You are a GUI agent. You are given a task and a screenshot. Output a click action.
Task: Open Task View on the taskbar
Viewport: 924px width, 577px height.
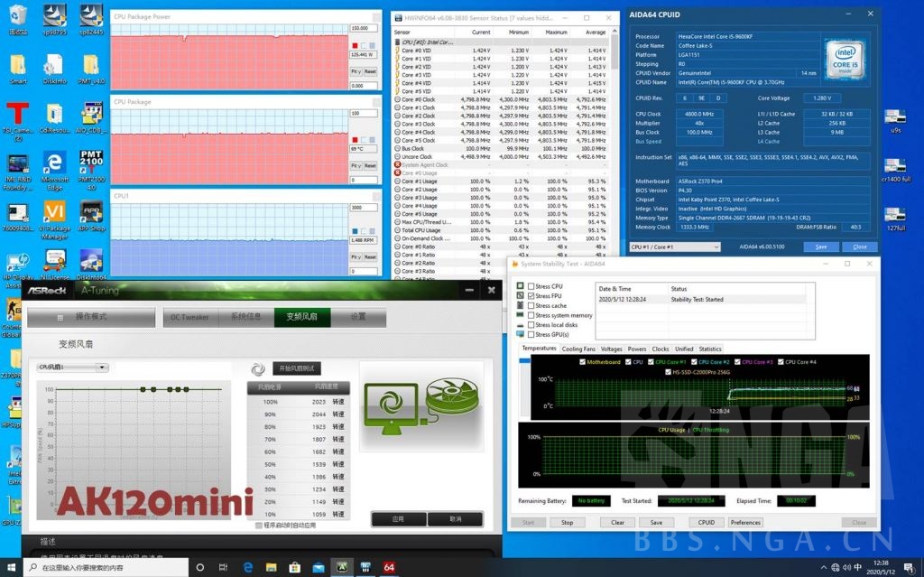click(223, 567)
